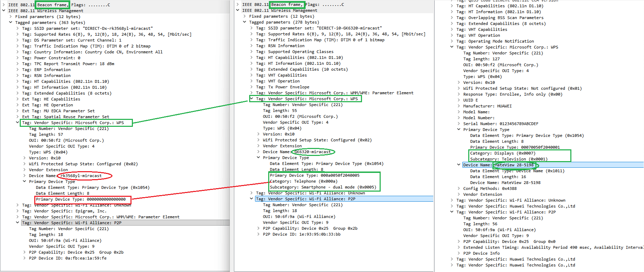Select the Model Name: row
The height and width of the screenshot is (272, 644).
477,112
